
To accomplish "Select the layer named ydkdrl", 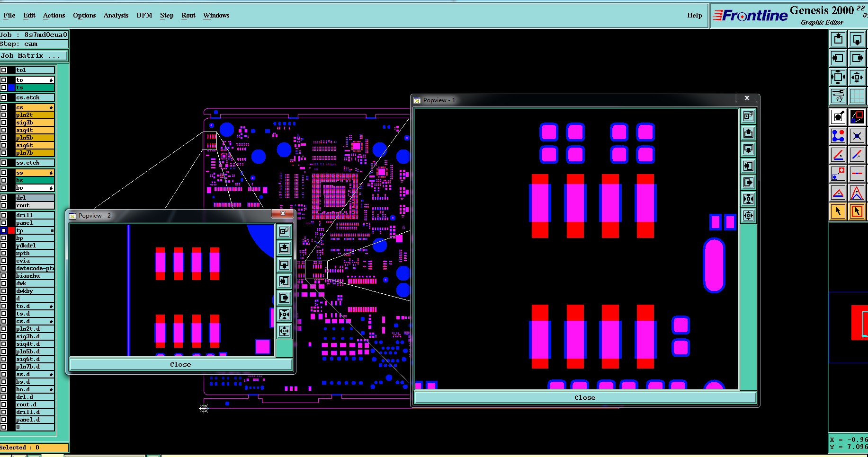I will click(35, 246).
